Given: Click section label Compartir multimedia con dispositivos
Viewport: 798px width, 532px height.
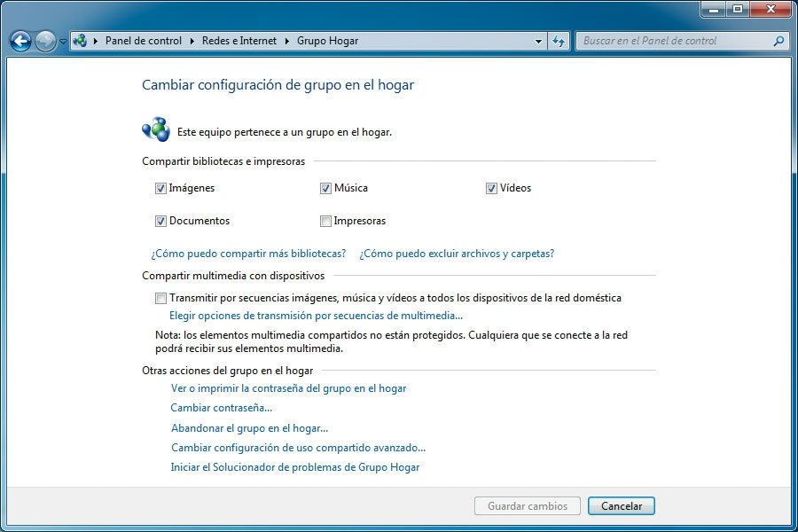Looking at the screenshot, I should click(x=233, y=276).
